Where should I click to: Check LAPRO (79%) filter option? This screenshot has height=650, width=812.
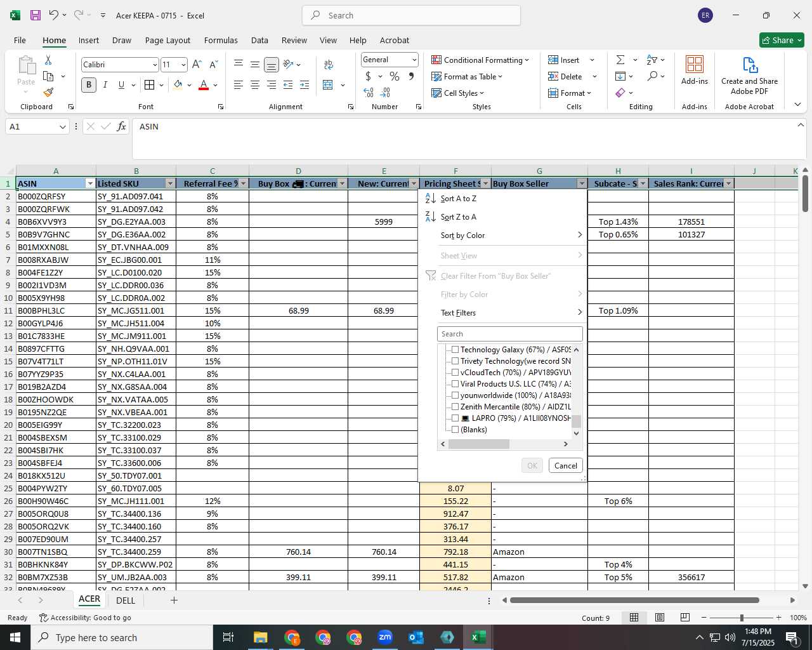(x=455, y=418)
